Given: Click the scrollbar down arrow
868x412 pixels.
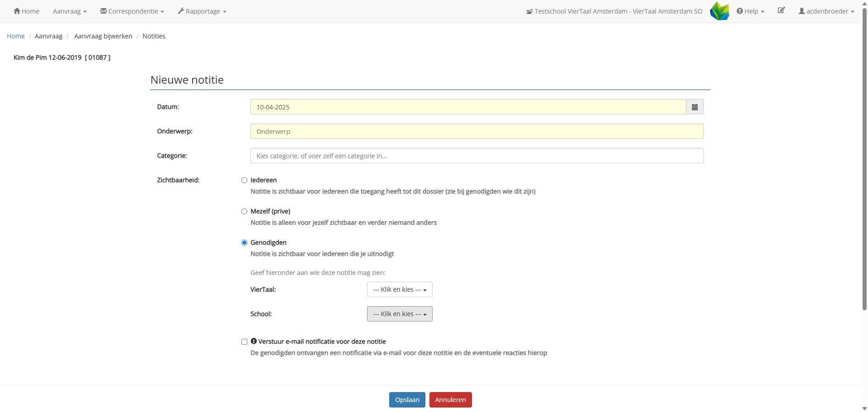Looking at the screenshot, I should pyautogui.click(x=864, y=408).
